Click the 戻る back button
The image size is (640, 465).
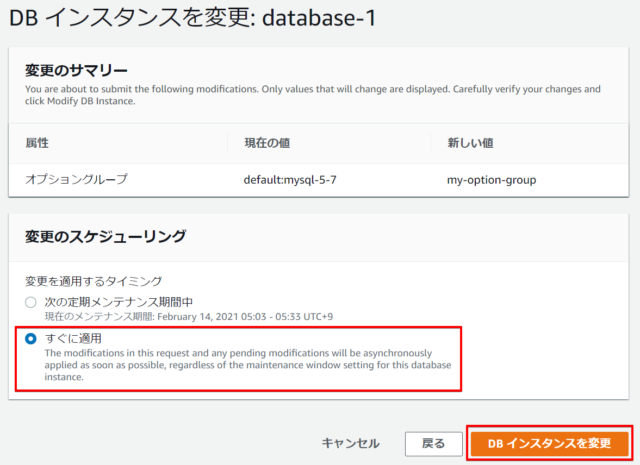[433, 443]
